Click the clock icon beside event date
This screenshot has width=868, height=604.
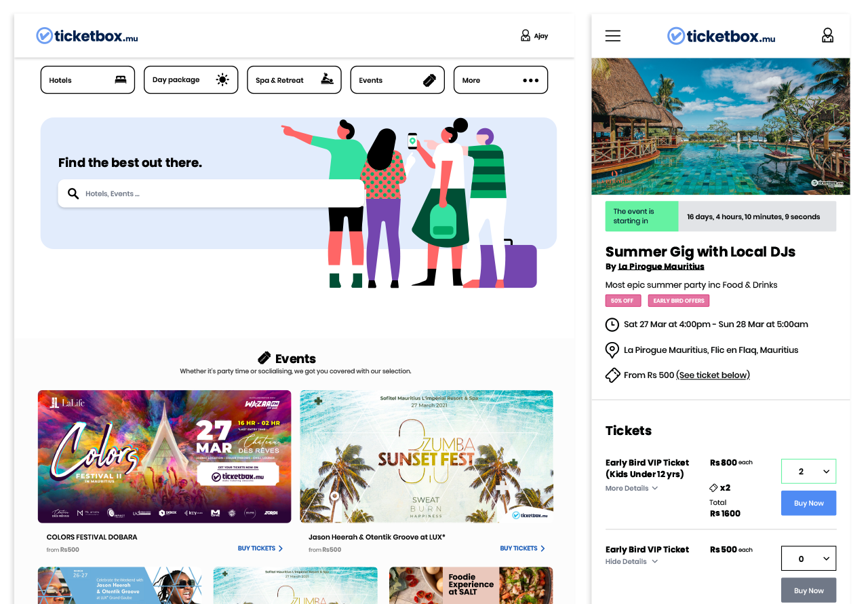point(612,324)
